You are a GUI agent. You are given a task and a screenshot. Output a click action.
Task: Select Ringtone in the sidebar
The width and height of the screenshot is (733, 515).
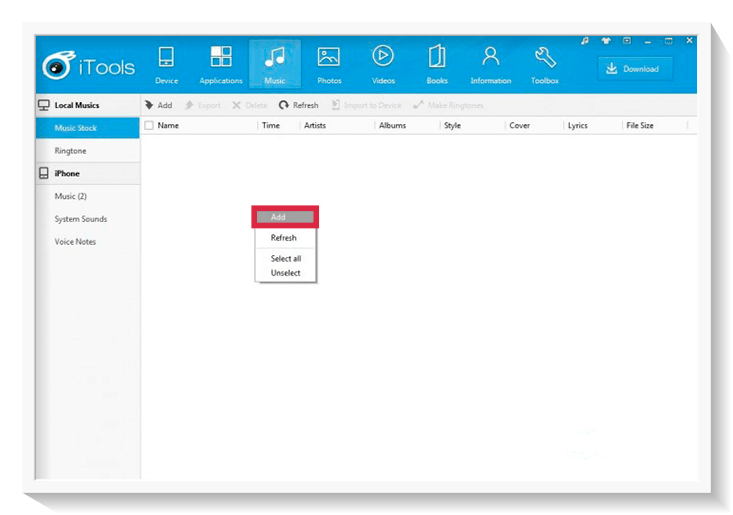click(x=71, y=151)
